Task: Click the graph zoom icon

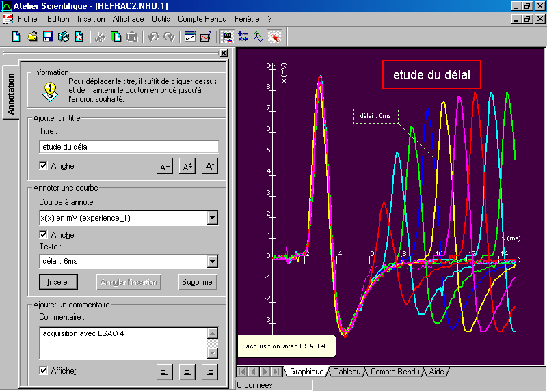Action: 206,37
